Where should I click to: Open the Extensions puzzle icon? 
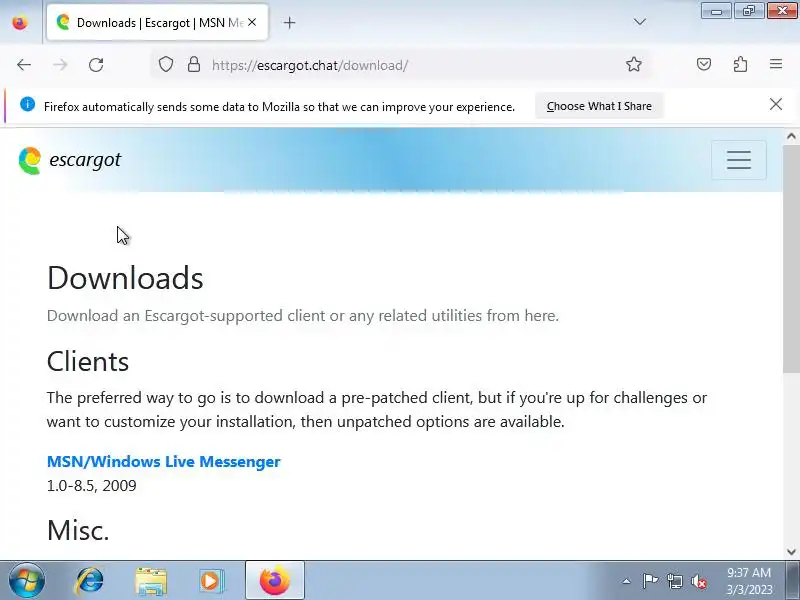[x=740, y=64]
